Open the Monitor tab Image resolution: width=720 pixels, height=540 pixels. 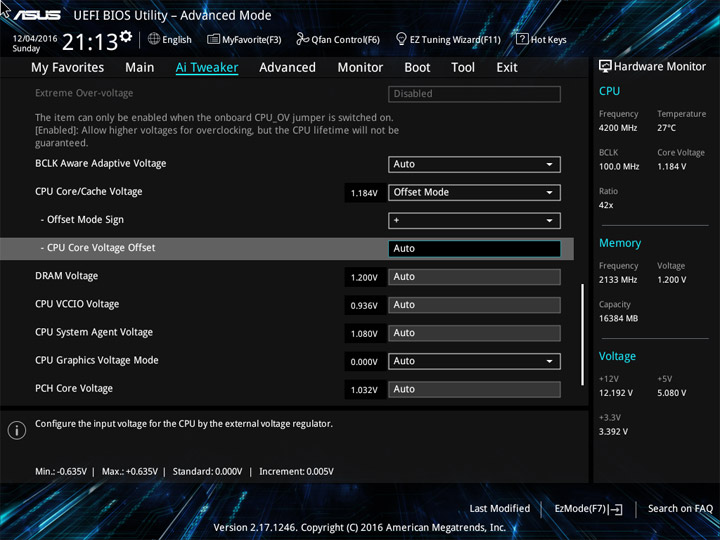pyautogui.click(x=360, y=68)
